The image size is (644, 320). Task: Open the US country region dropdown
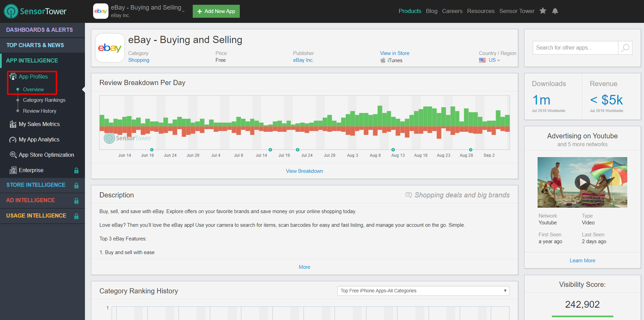(x=494, y=60)
